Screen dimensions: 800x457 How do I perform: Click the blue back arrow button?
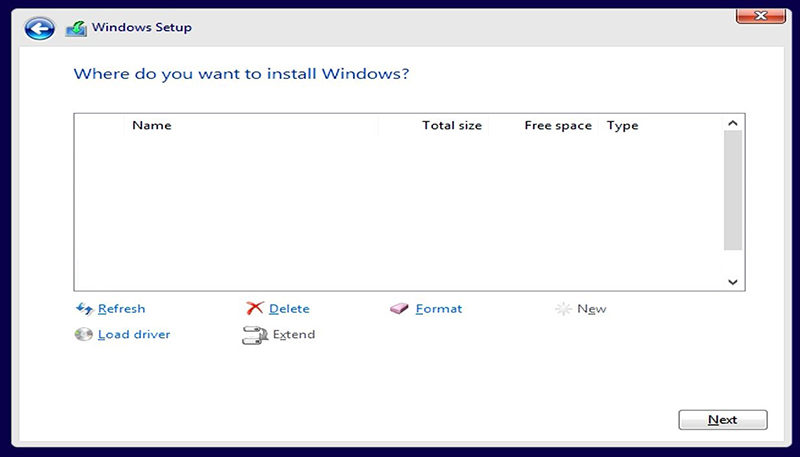coord(40,28)
